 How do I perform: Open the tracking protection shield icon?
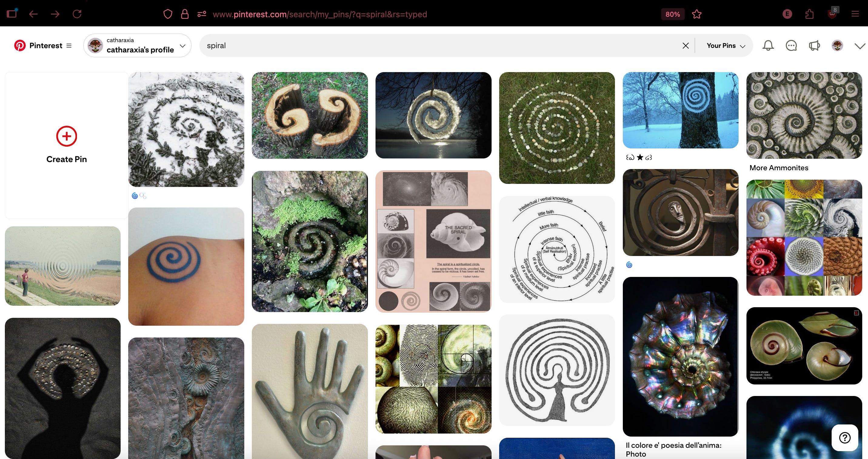tap(168, 14)
